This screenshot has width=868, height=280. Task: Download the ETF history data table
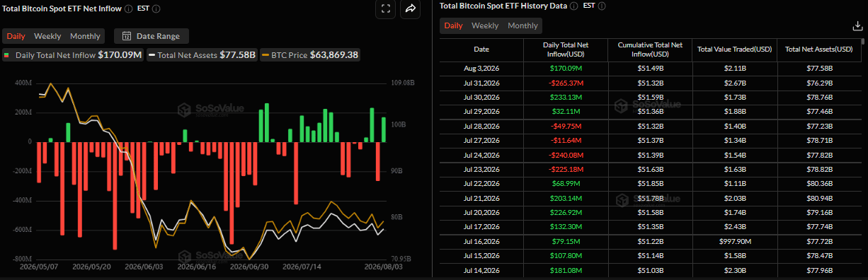[857, 25]
